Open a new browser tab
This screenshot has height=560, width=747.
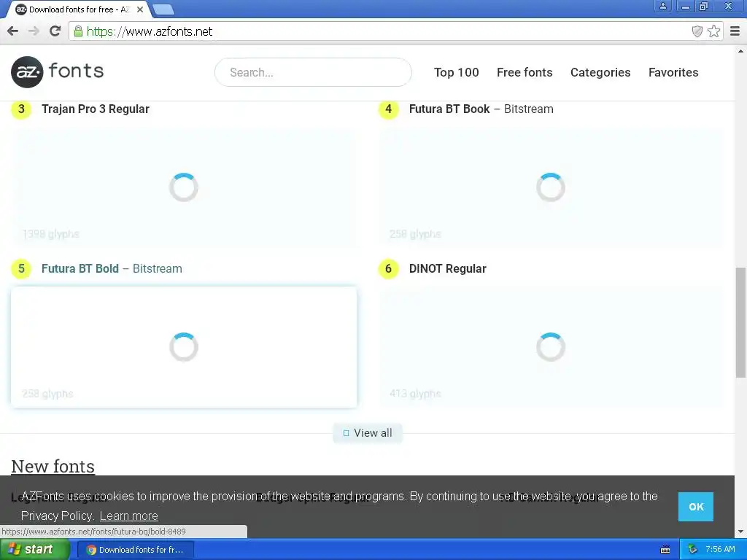[163, 9]
